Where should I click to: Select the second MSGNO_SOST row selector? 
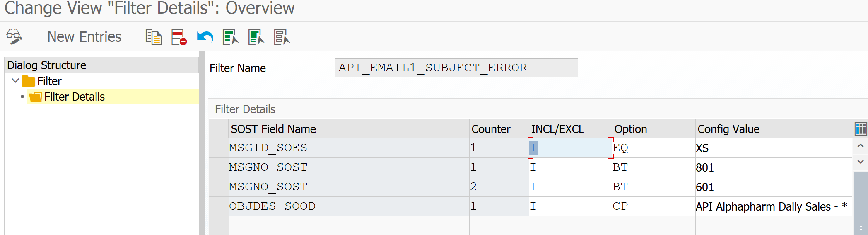[218, 187]
